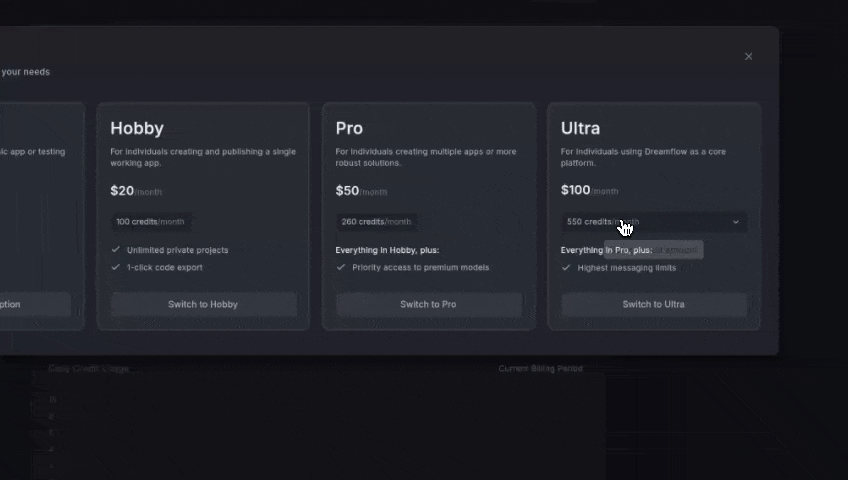Image resolution: width=848 pixels, height=480 pixels.
Task: Click the Hobby plan description text
Action: 203,157
